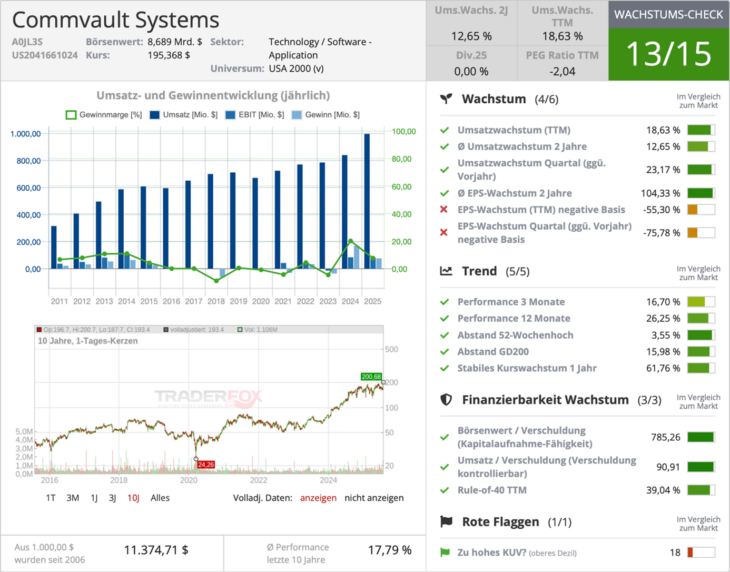Click the Rote Flaggen black flag icon
The width and height of the screenshot is (730, 572).
click(446, 522)
